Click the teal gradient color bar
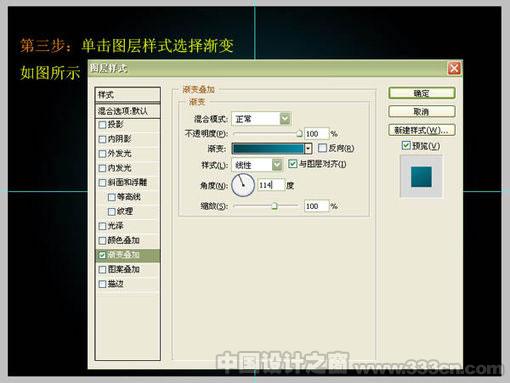Screen dimensions: 510x383 [x=268, y=148]
